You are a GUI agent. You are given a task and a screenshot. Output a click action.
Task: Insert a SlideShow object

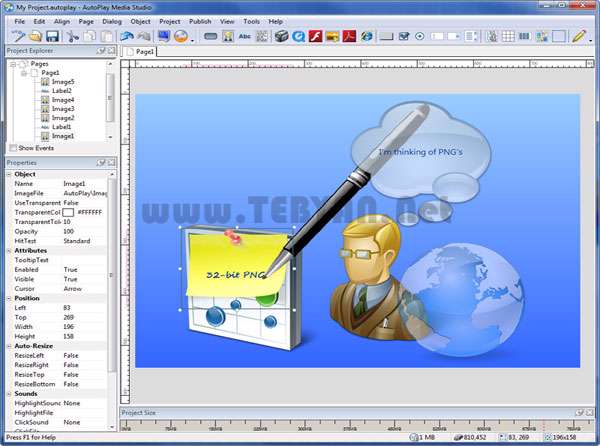[333, 36]
